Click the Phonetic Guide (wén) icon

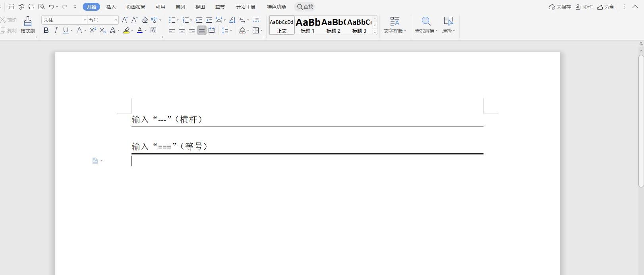pyautogui.click(x=154, y=20)
